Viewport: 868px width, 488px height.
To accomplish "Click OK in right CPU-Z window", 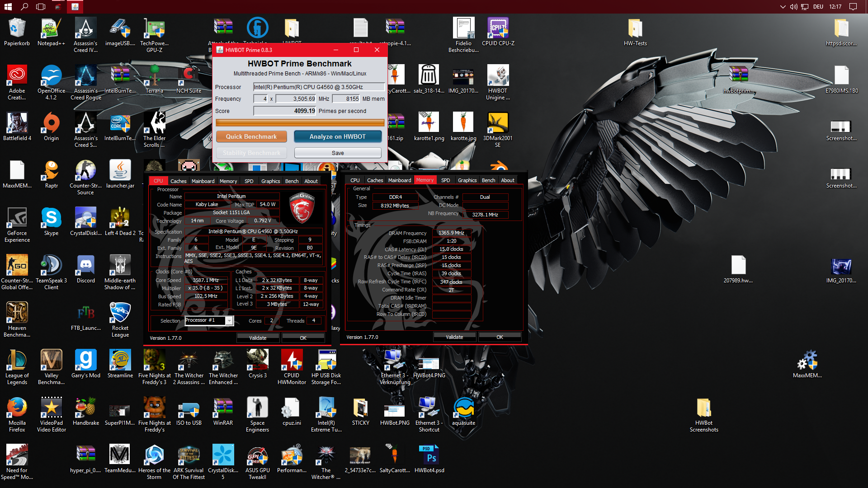I will click(500, 337).
